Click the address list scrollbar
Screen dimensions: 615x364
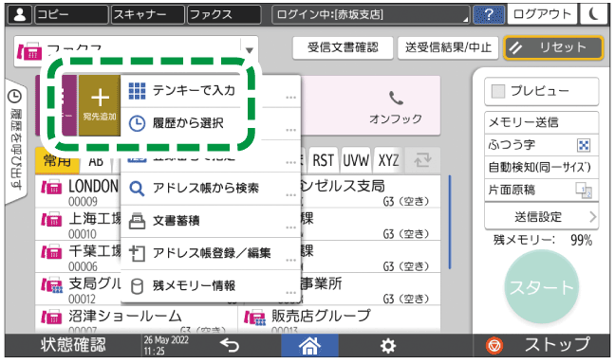pyautogui.click(x=450, y=222)
